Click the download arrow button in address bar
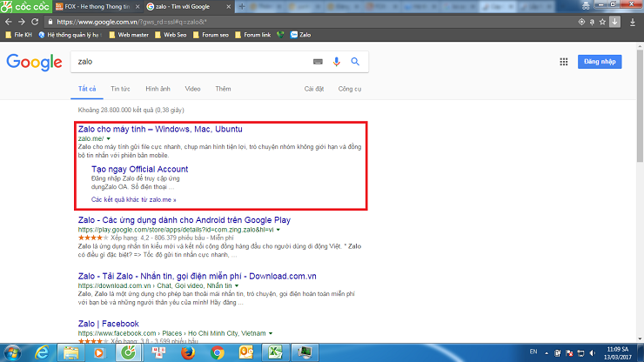This screenshot has width=644, height=362. pyautogui.click(x=614, y=22)
